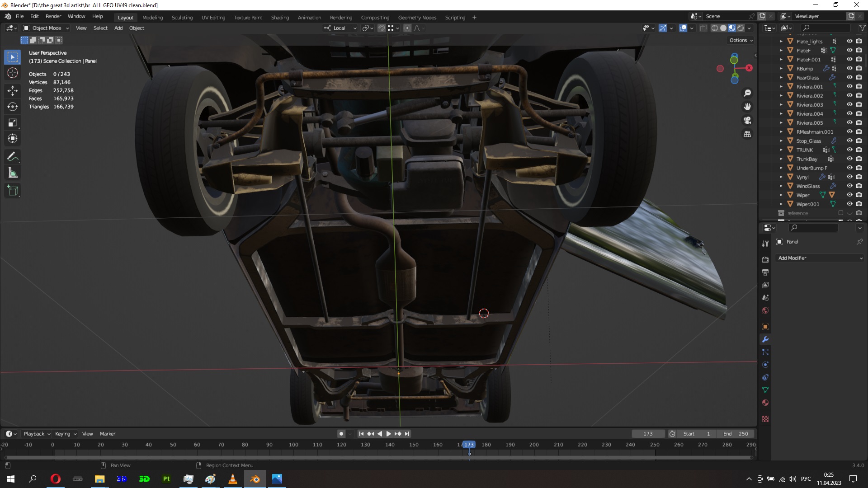Select the Measure ruler tool

[x=13, y=173]
